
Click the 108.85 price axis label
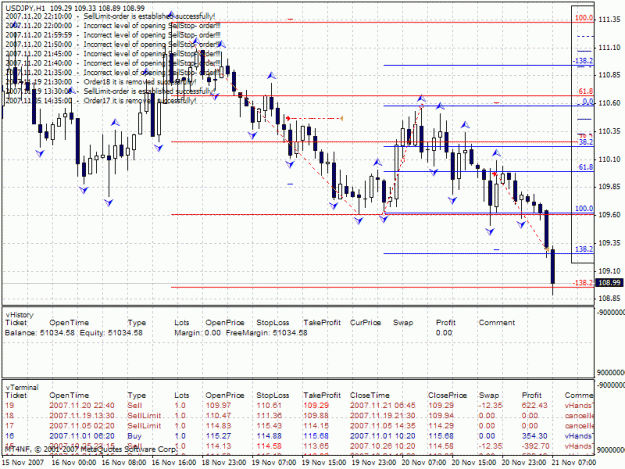pos(609,298)
